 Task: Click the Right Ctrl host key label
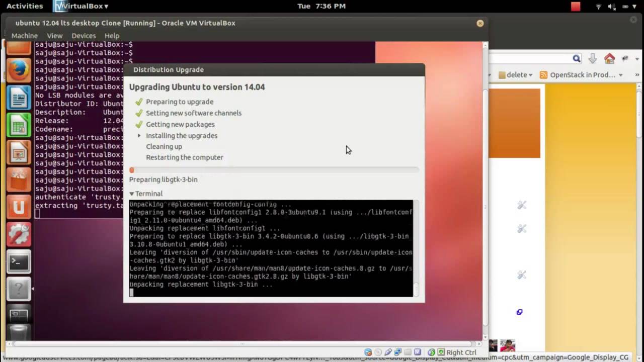click(461, 352)
